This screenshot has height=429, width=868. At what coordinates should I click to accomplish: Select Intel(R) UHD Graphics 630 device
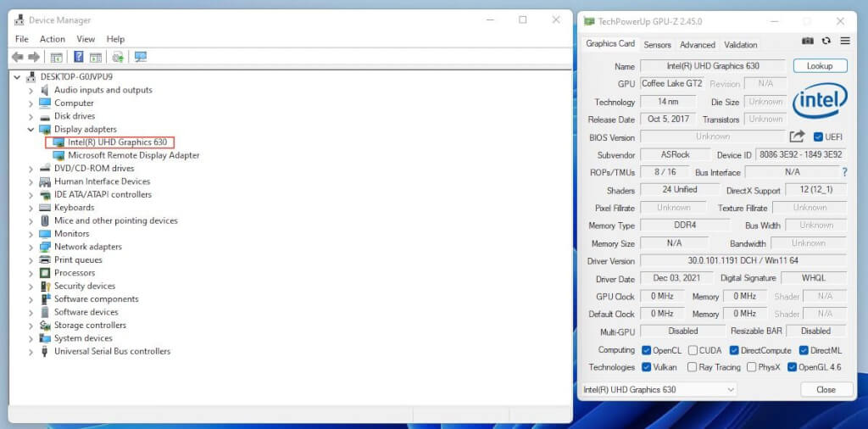tap(117, 142)
